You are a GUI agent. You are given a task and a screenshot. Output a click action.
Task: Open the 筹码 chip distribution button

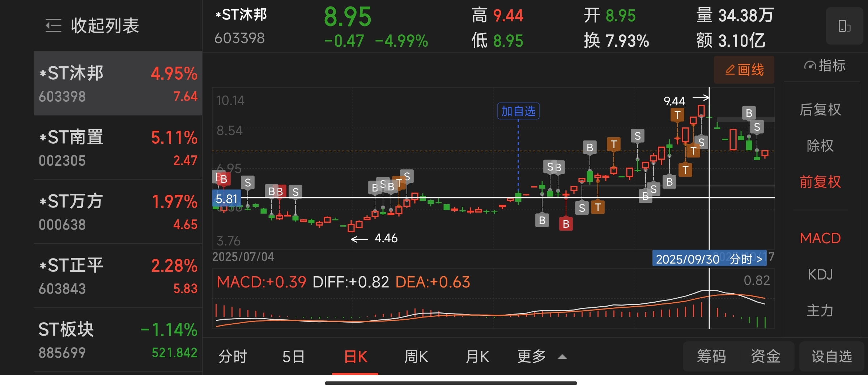pos(711,357)
